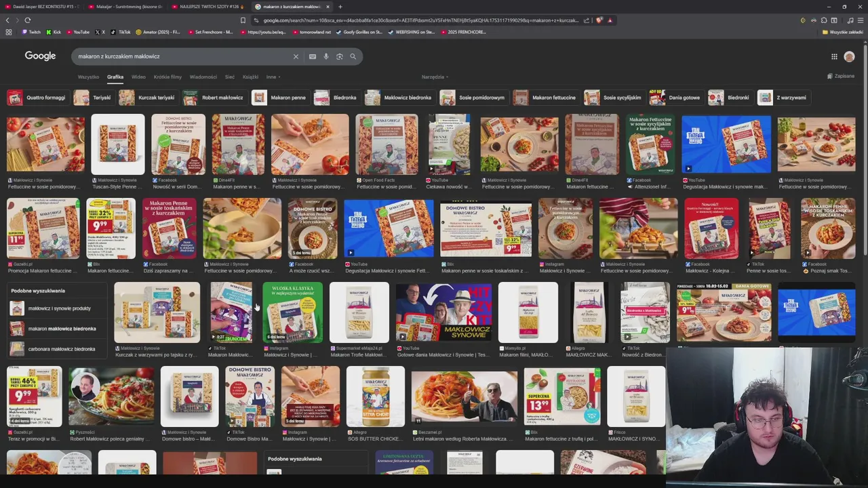The image size is (868, 488).
Task: Switch to the Makaljer Surströmming tab
Action: tap(125, 7)
